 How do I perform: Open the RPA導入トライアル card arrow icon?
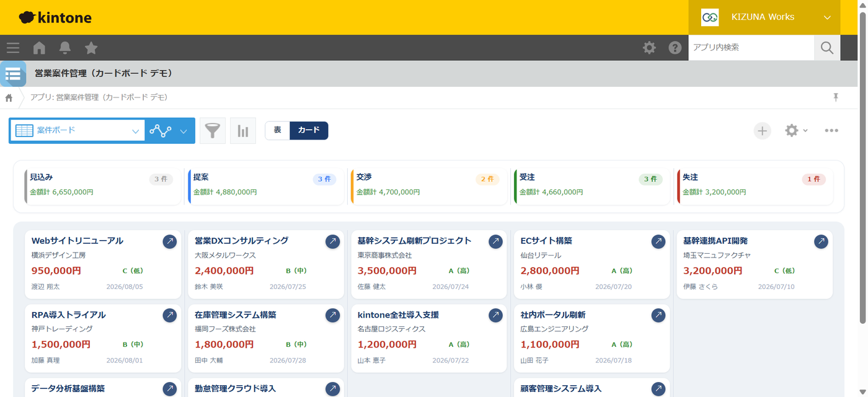point(170,316)
